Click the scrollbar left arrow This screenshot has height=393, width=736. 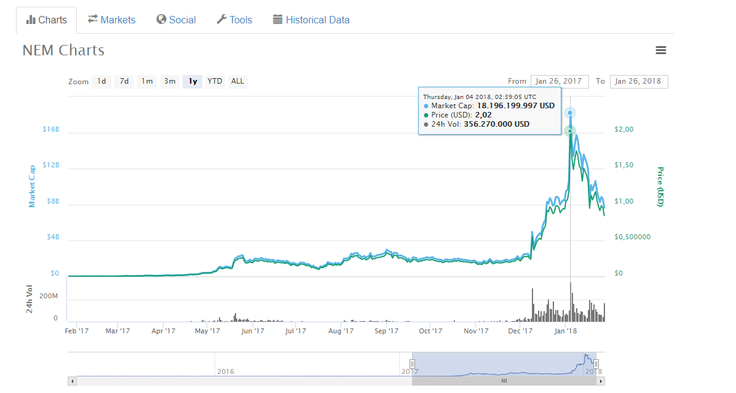point(72,381)
